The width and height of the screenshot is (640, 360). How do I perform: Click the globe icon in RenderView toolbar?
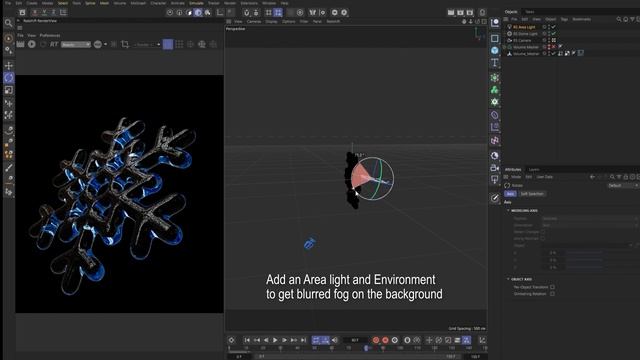[202, 44]
